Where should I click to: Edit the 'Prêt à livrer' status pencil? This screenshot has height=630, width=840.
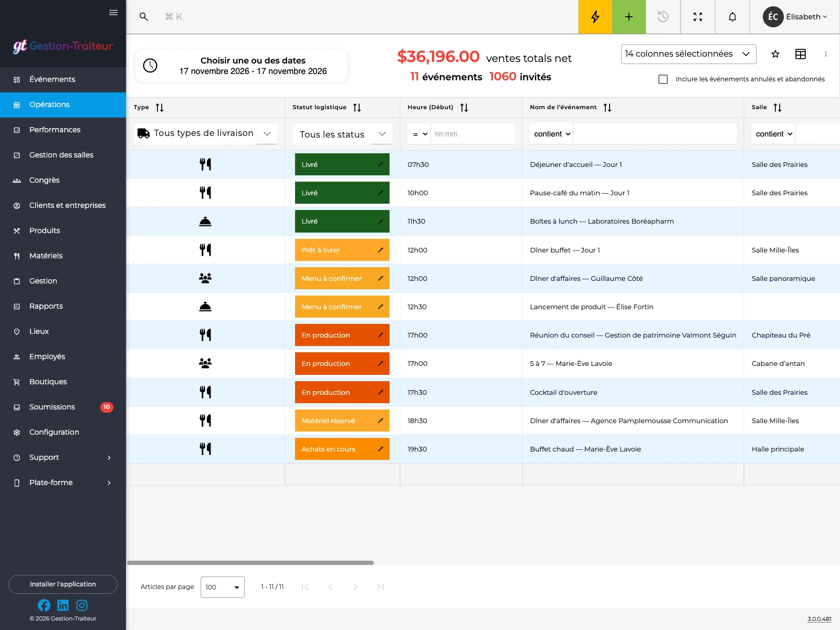[381, 250]
